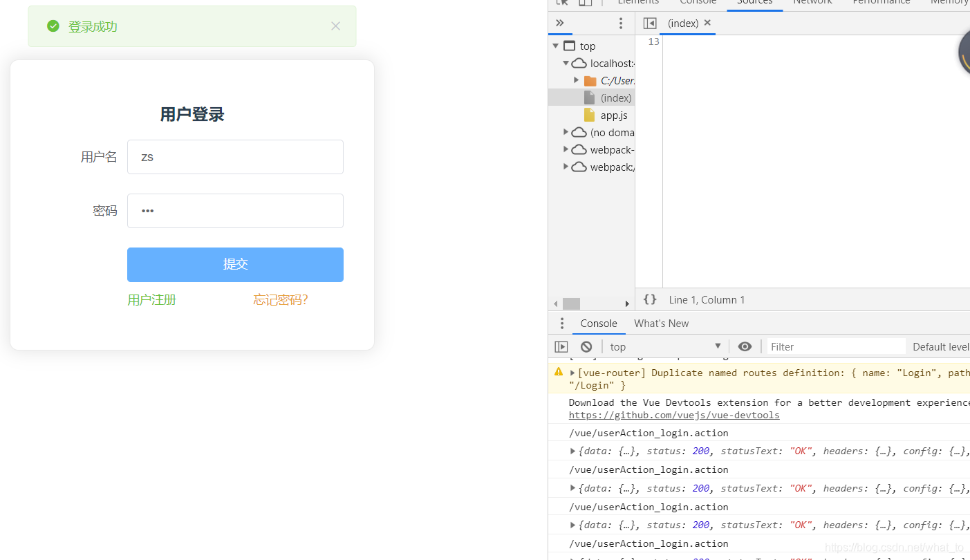The width and height of the screenshot is (970, 560).
Task: Open the 忘记密码? link
Action: (280, 299)
